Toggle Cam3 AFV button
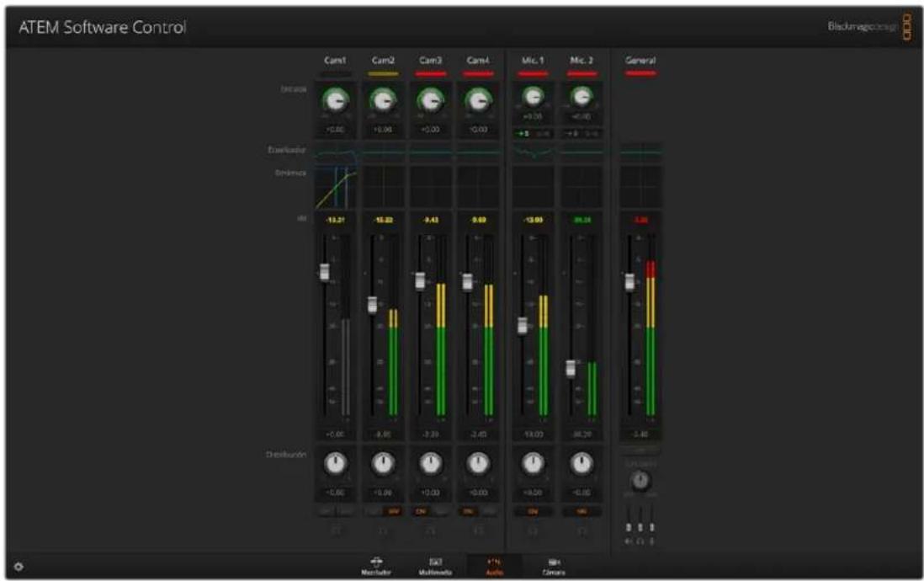Viewport: 924px width, 581px height. (x=441, y=511)
